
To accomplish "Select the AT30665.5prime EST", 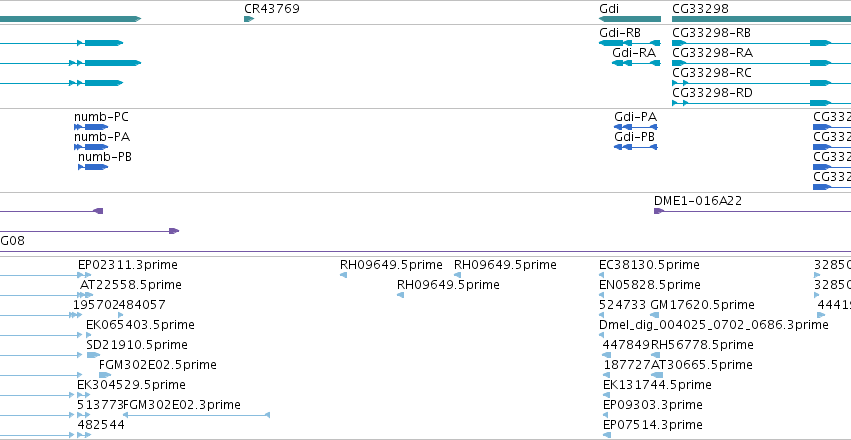I will pos(701,365).
